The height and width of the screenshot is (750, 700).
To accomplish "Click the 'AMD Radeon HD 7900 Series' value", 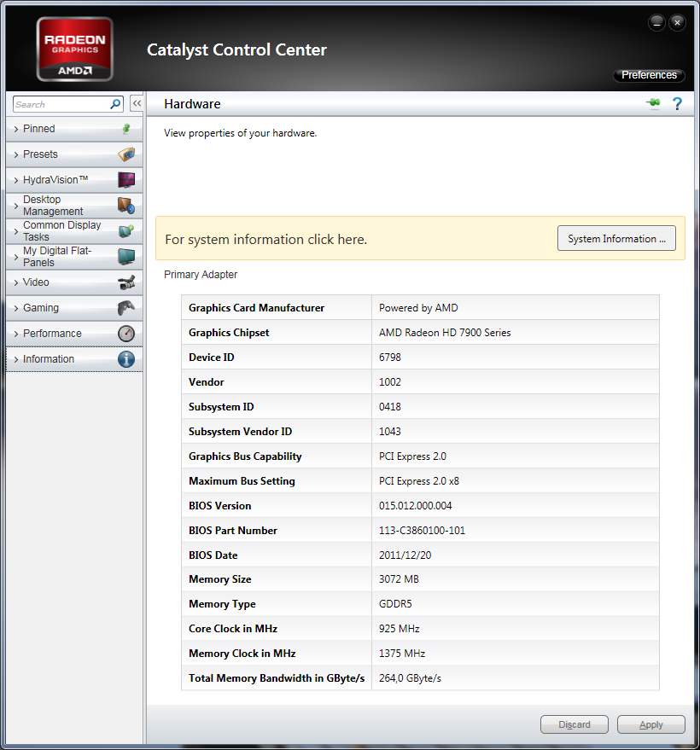I will pos(445,333).
